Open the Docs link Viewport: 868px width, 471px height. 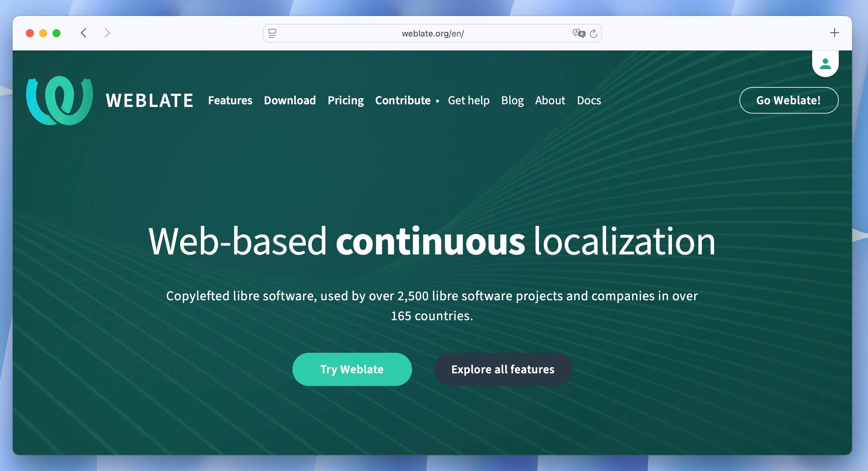589,100
